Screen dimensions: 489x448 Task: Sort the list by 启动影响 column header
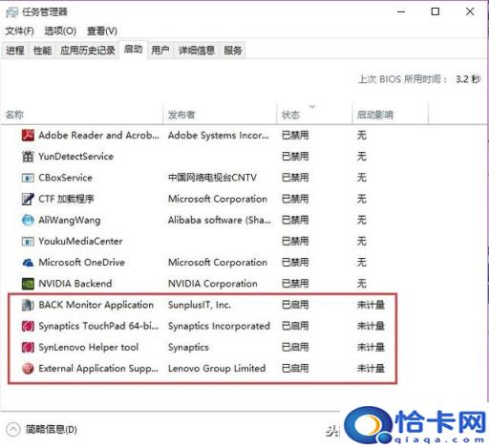[391, 115]
